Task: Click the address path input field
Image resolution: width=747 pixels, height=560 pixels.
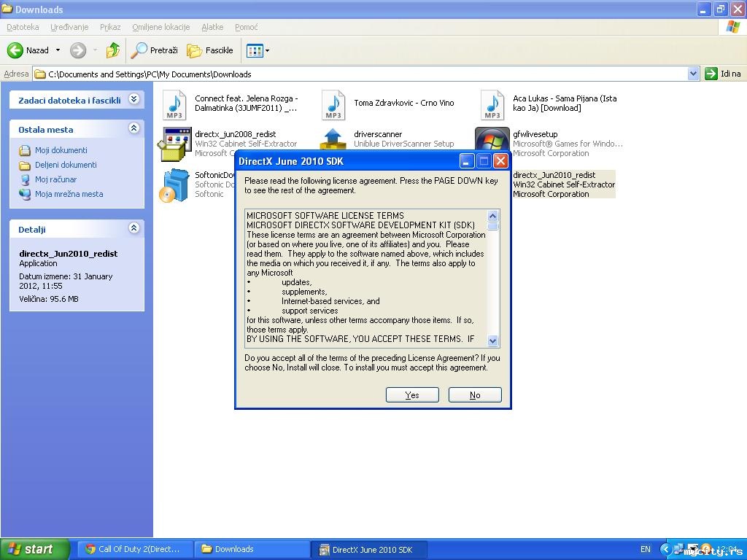Action: point(367,74)
